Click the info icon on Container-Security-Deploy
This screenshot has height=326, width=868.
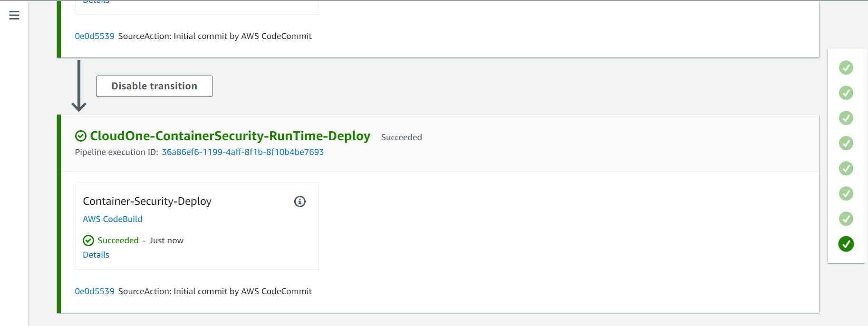pyautogui.click(x=300, y=201)
